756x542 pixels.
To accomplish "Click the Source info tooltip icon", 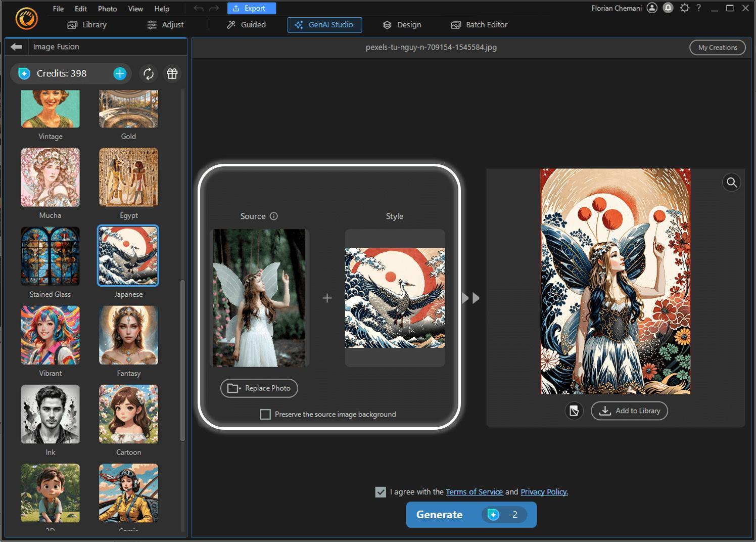I will (x=274, y=216).
